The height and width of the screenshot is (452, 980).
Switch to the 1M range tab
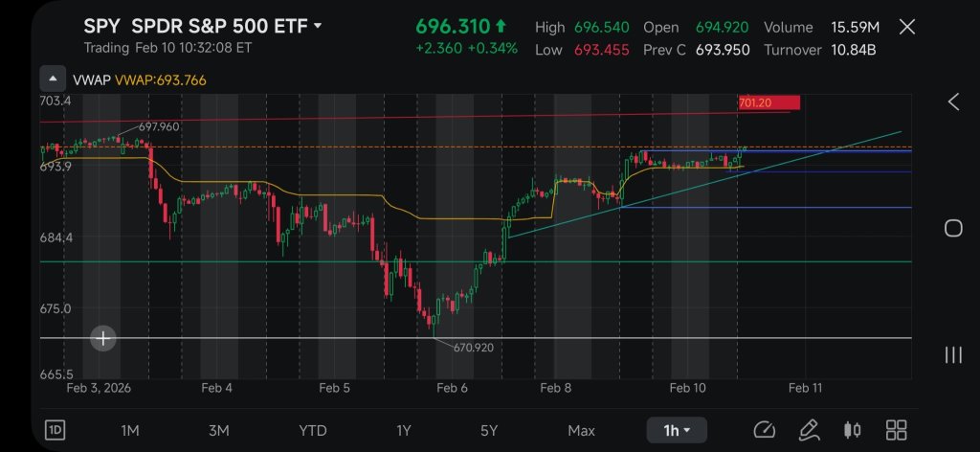[x=129, y=431]
